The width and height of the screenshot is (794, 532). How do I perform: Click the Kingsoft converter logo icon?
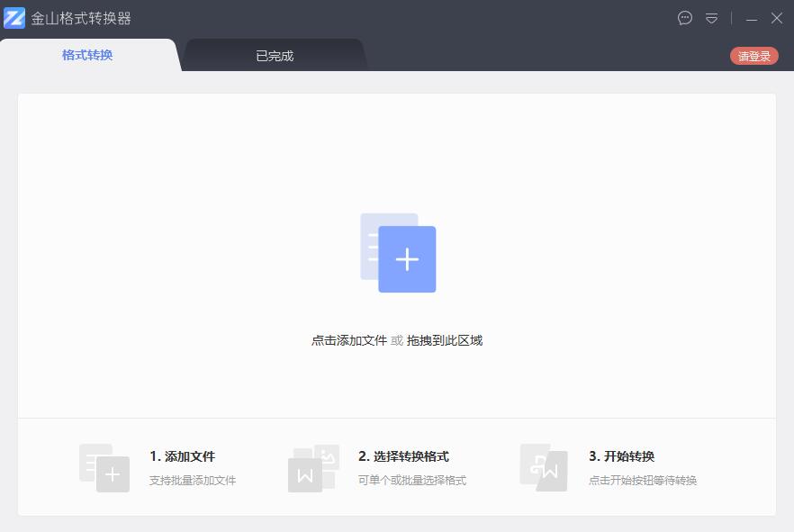pyautogui.click(x=14, y=17)
